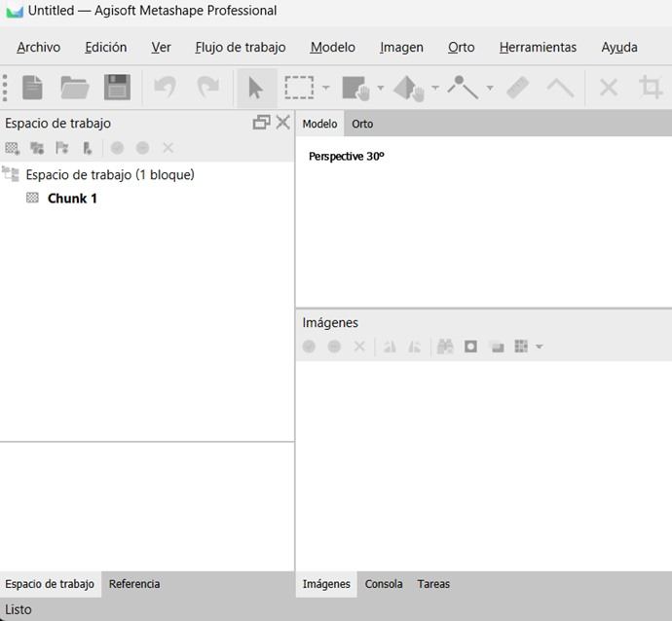This screenshot has height=621, width=672.
Task: Toggle show masks icon in Imágenes panel
Action: (470, 347)
